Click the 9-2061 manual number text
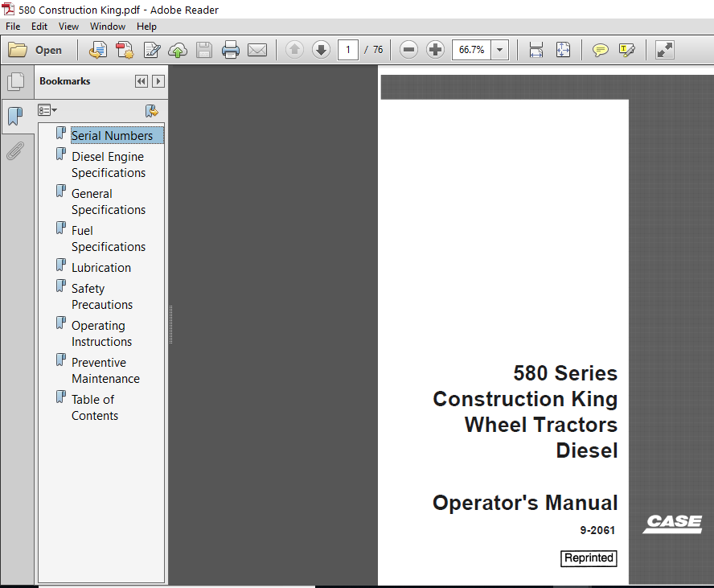Screen dimensions: 714x588 [x=597, y=530]
